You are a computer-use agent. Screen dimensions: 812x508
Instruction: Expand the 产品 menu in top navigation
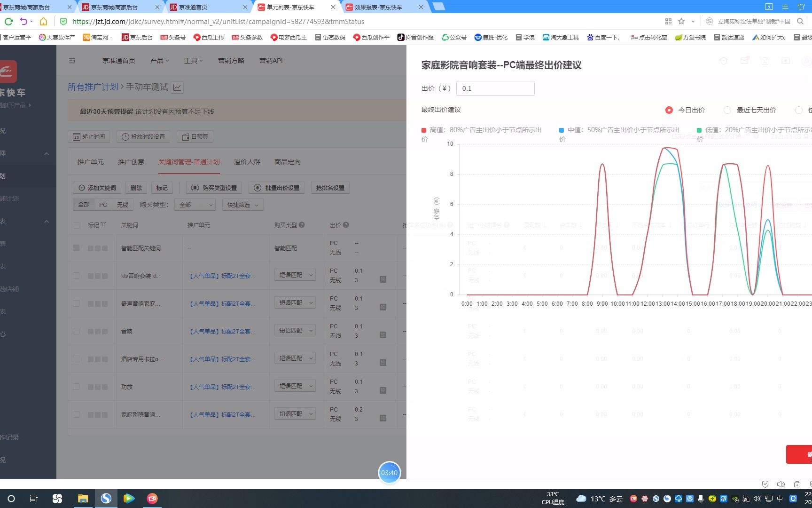[x=159, y=61]
